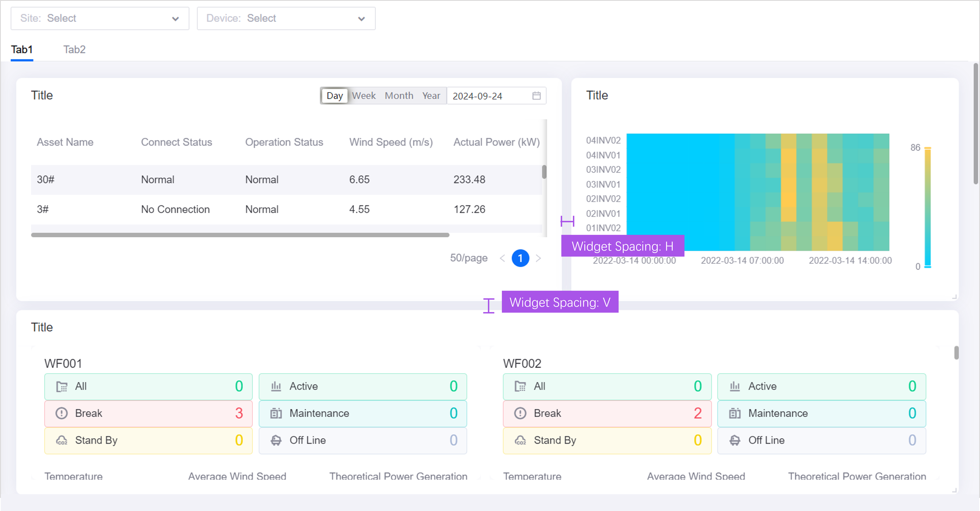The height and width of the screenshot is (511, 980).
Task: Click the WF002 Off Line icon
Action: point(735,440)
